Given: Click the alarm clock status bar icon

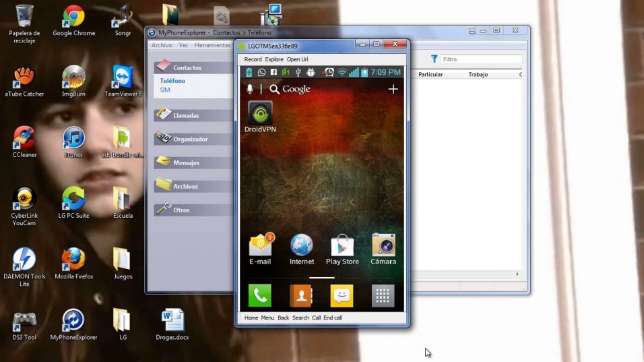Looking at the screenshot, I should [329, 72].
